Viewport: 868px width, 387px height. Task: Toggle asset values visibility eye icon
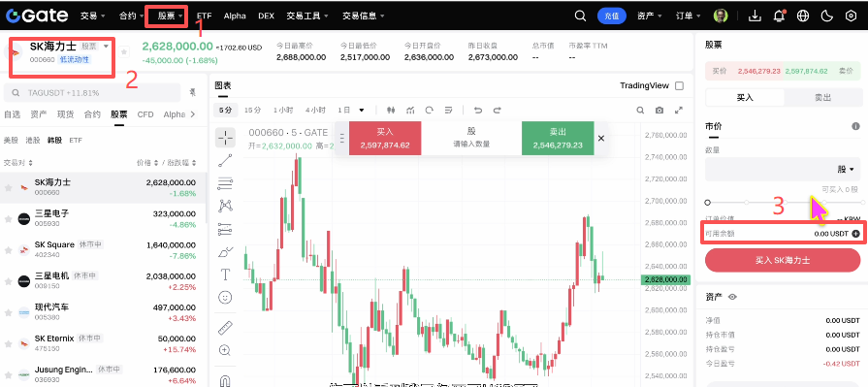coord(732,298)
